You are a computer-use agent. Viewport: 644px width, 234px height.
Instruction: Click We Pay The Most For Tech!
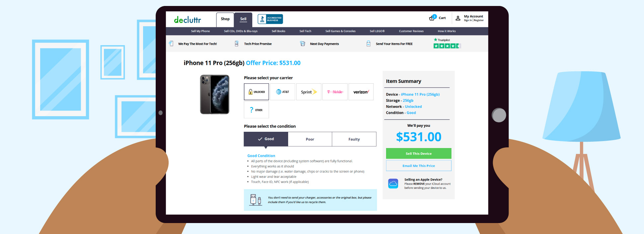198,44
